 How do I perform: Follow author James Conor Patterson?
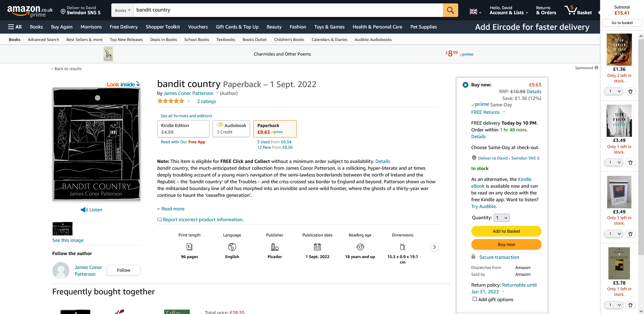[x=123, y=270]
